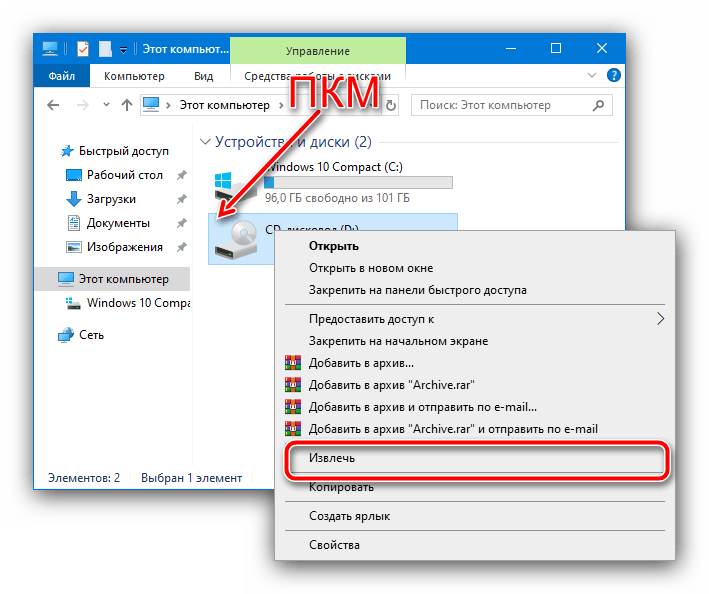Click the CD drive (D:) icon

236,240
